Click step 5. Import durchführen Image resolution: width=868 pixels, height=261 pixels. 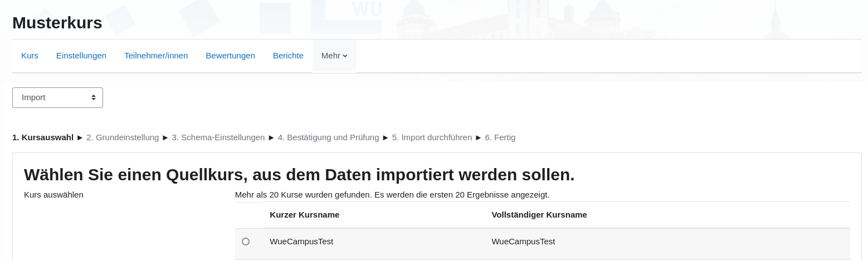point(432,137)
